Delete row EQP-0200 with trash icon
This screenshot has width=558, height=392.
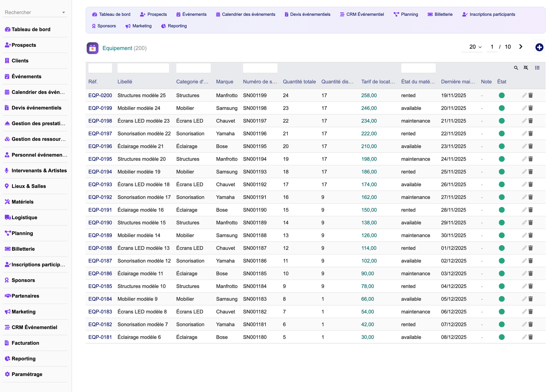tap(530, 95)
